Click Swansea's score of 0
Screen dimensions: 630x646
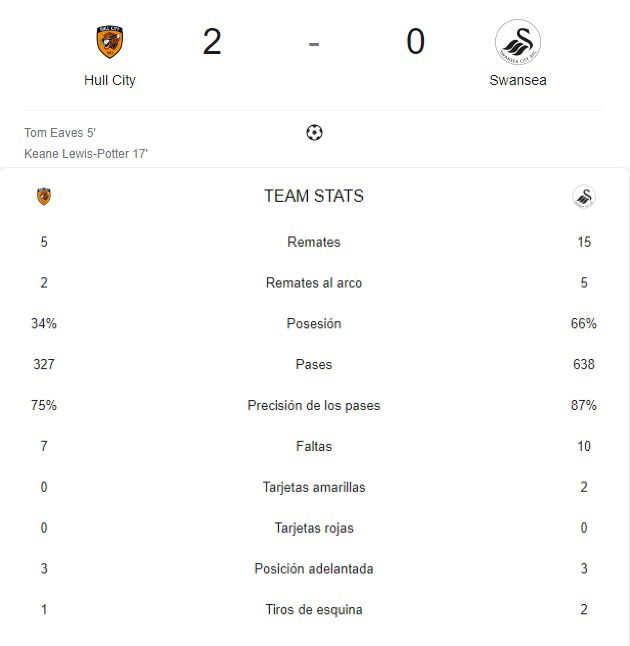(415, 42)
